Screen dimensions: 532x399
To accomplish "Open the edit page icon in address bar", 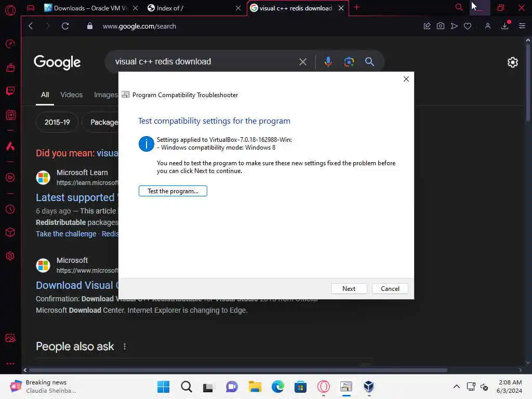I will click(x=427, y=26).
